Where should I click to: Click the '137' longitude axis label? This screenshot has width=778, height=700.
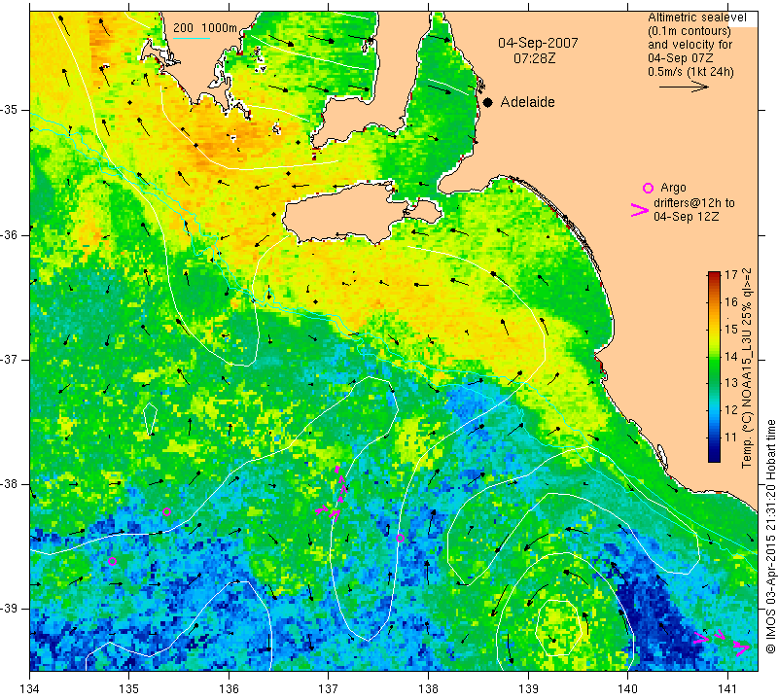329,688
